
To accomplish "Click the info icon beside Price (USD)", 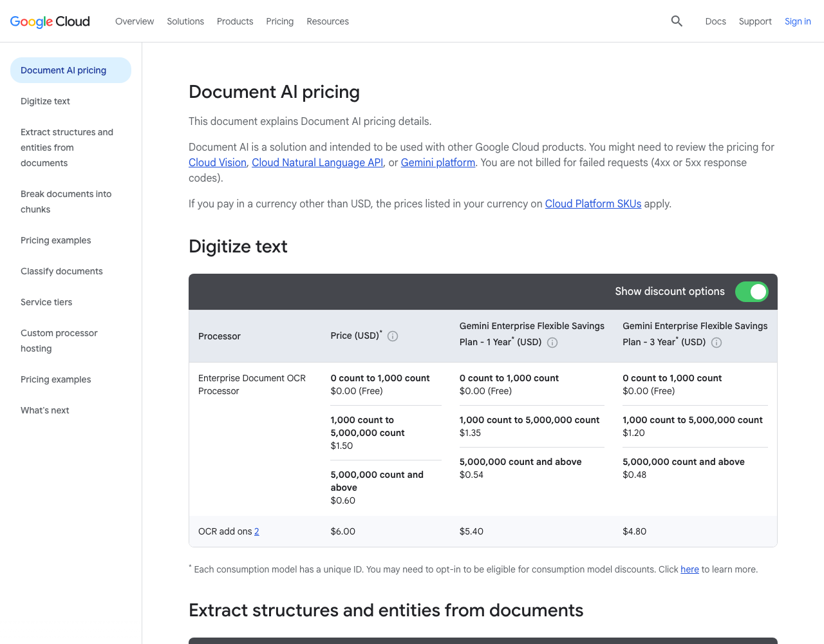I will (x=393, y=336).
